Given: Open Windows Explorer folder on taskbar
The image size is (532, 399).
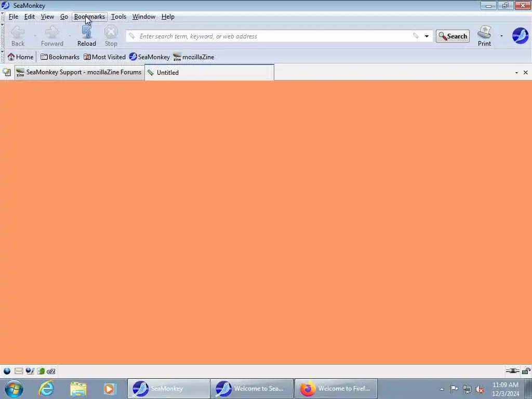Looking at the screenshot, I should click(78, 389).
